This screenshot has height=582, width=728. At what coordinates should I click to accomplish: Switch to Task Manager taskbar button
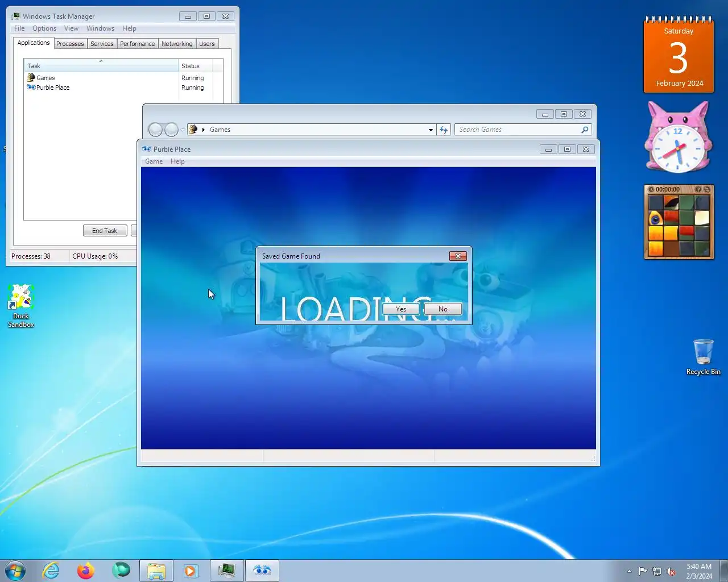(226, 571)
